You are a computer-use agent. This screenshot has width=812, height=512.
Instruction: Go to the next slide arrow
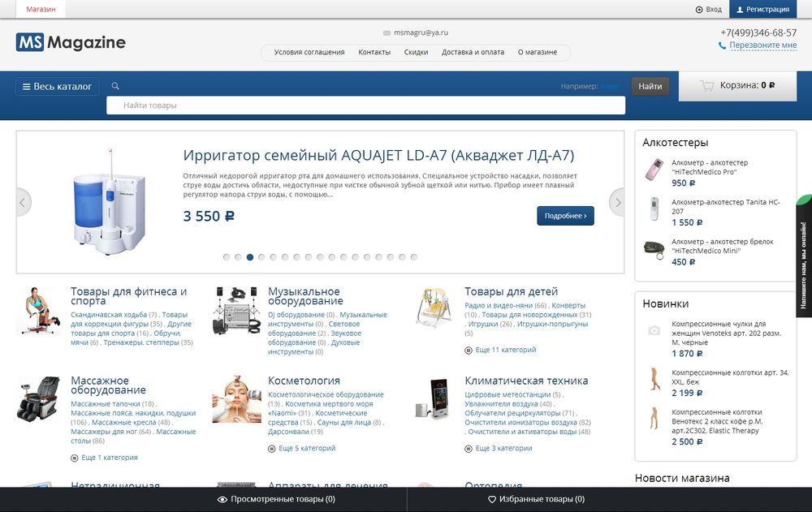click(x=617, y=202)
